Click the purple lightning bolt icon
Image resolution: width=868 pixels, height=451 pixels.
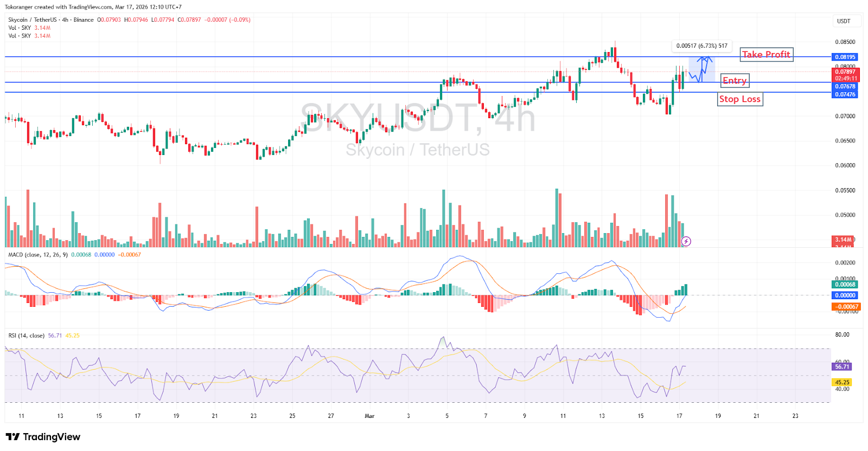(x=686, y=241)
